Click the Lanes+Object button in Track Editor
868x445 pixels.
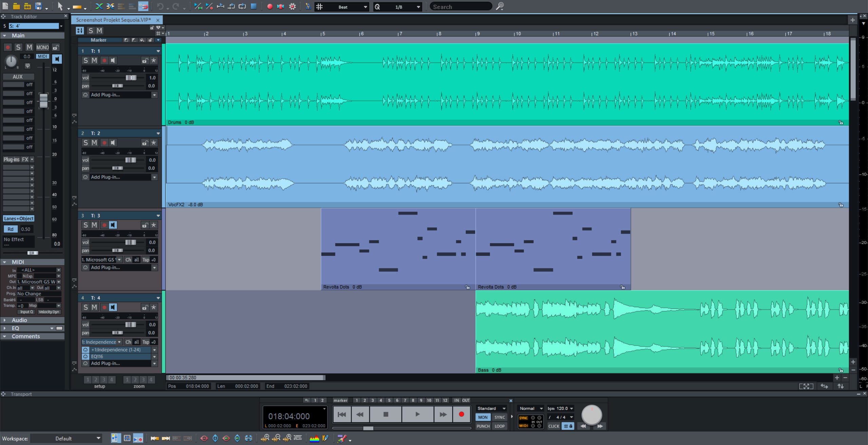(18, 218)
